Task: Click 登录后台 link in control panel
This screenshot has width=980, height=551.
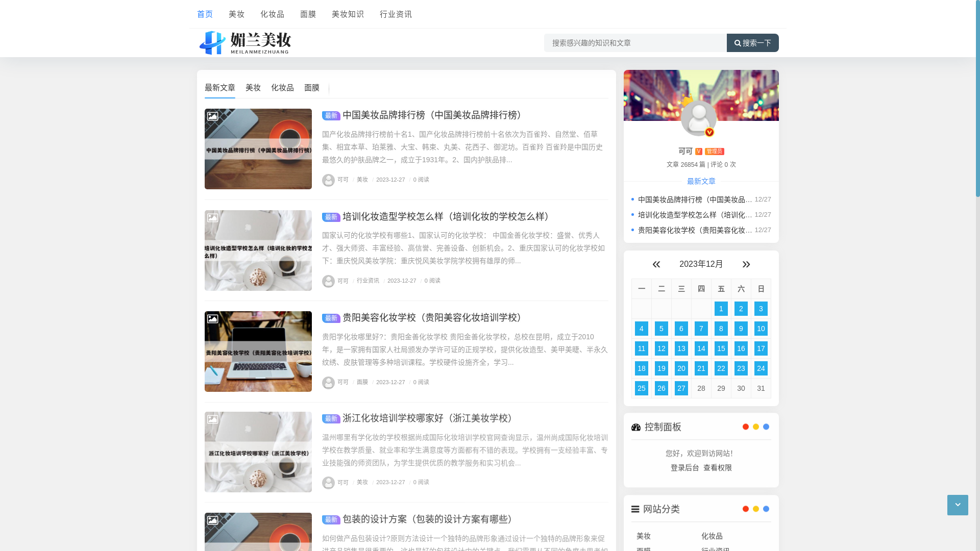Action: tap(685, 468)
